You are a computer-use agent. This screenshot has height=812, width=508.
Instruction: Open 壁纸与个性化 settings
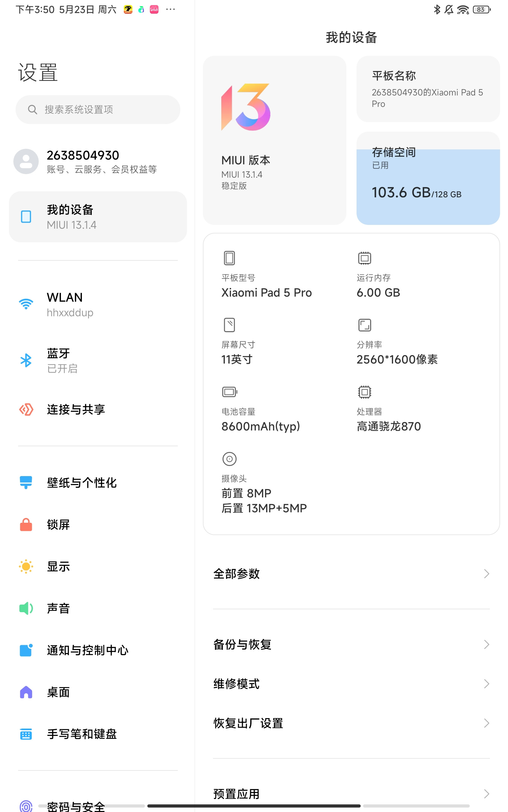pyautogui.click(x=98, y=482)
